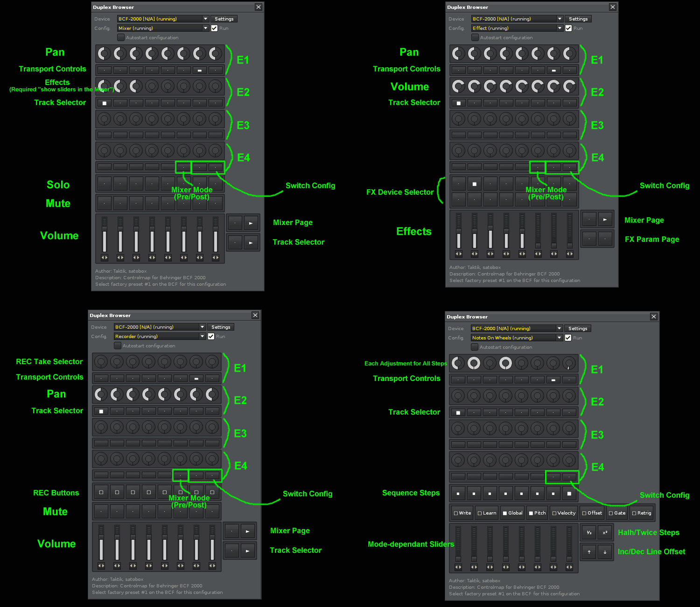Click the leftmost mode-dependent slider in Notes On Wheels

tap(458, 544)
